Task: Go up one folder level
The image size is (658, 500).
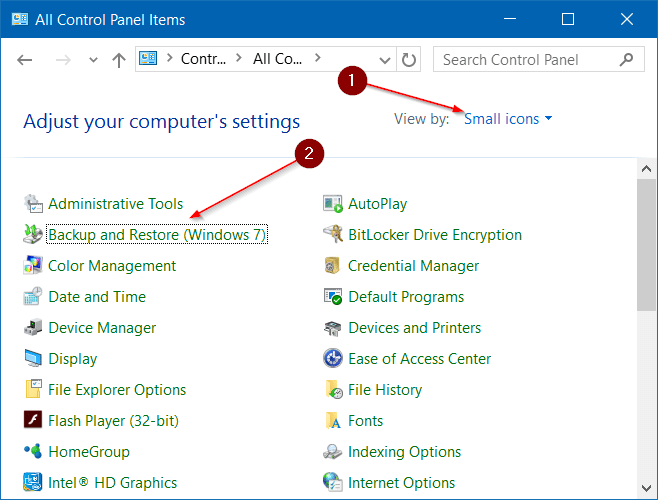Action: tap(119, 60)
